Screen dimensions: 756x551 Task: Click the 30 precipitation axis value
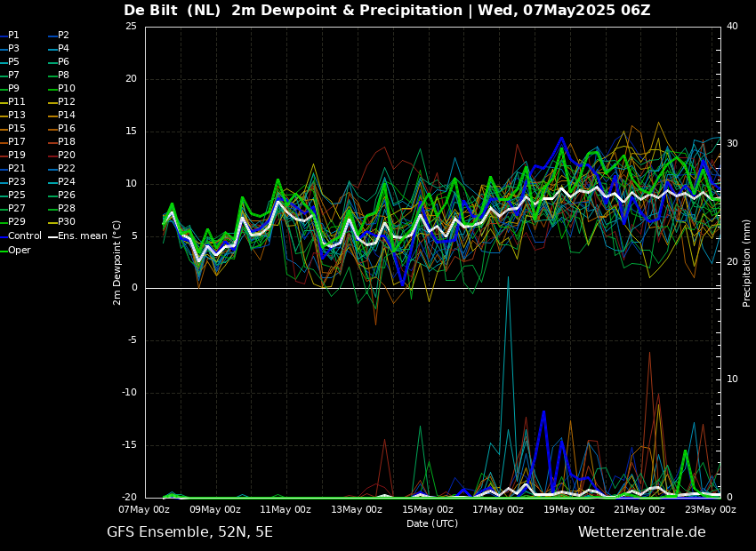point(732,144)
